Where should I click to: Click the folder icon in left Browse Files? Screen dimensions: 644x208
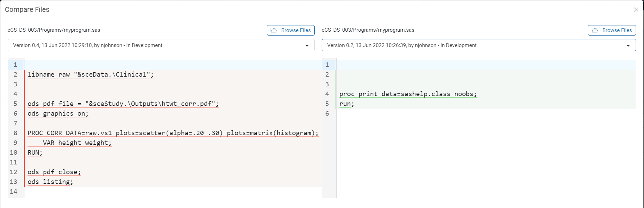click(274, 30)
